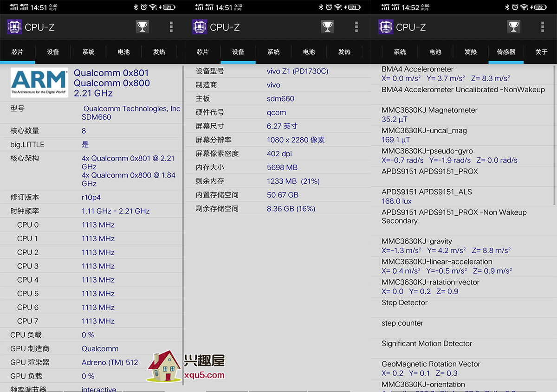Image resolution: width=557 pixels, height=392 pixels.
Task: Open the three-dot overflow menu in the middle screen
Action: [x=356, y=27]
